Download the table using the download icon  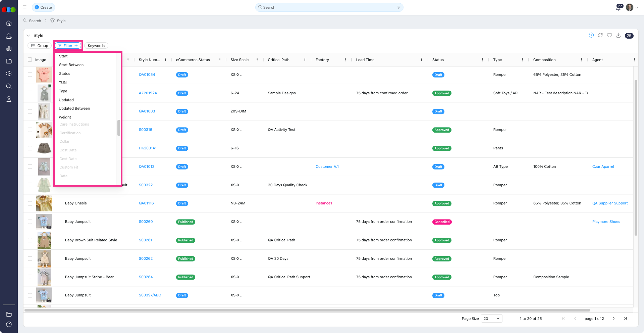point(619,35)
